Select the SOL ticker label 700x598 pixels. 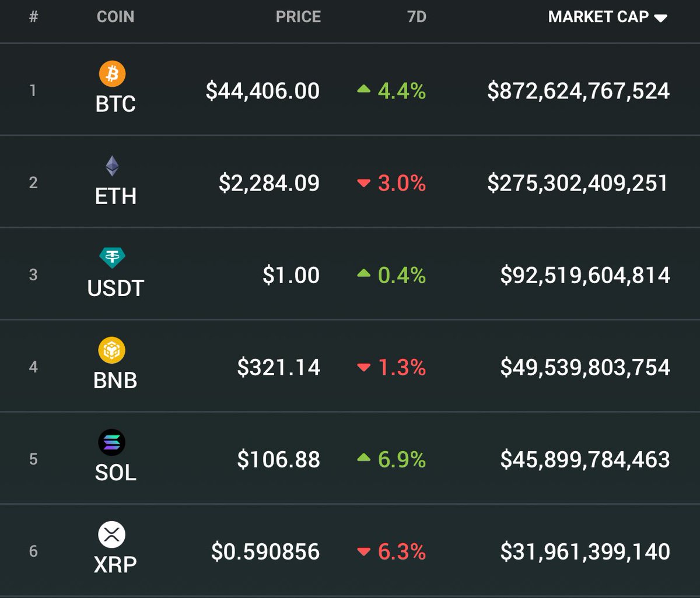click(x=116, y=473)
